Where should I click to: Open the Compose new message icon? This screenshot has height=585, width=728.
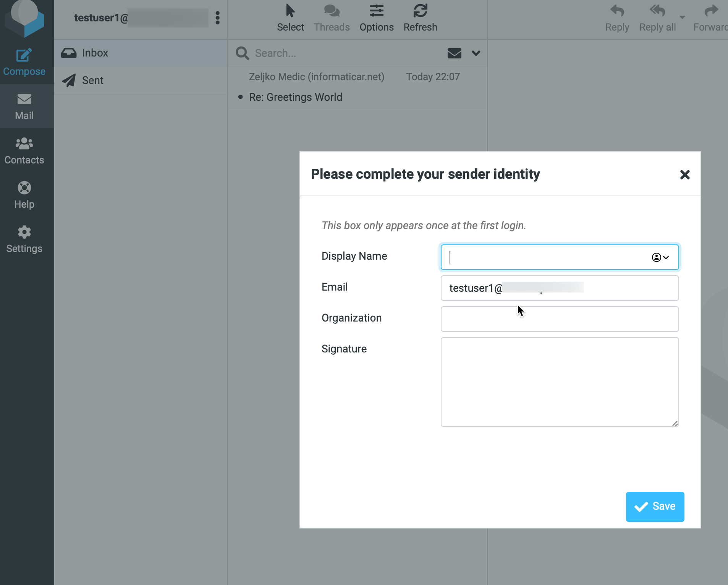point(24,62)
